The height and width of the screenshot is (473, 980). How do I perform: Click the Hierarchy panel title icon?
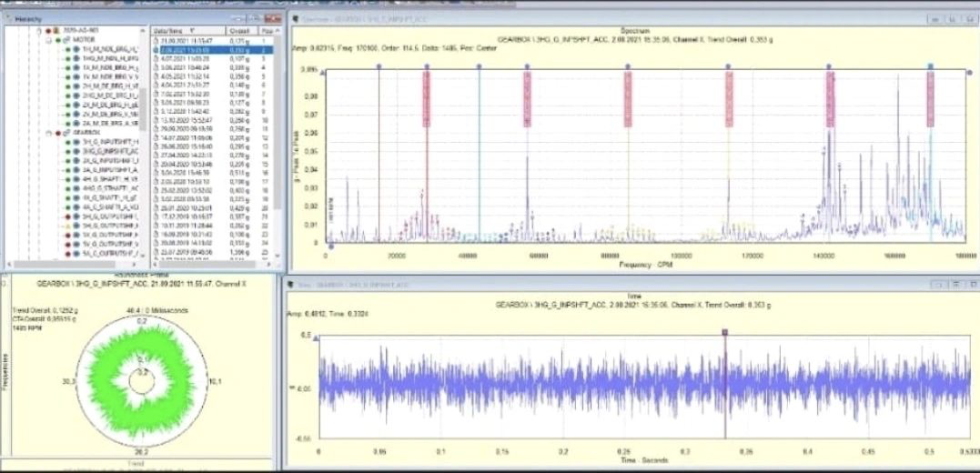click(9, 19)
